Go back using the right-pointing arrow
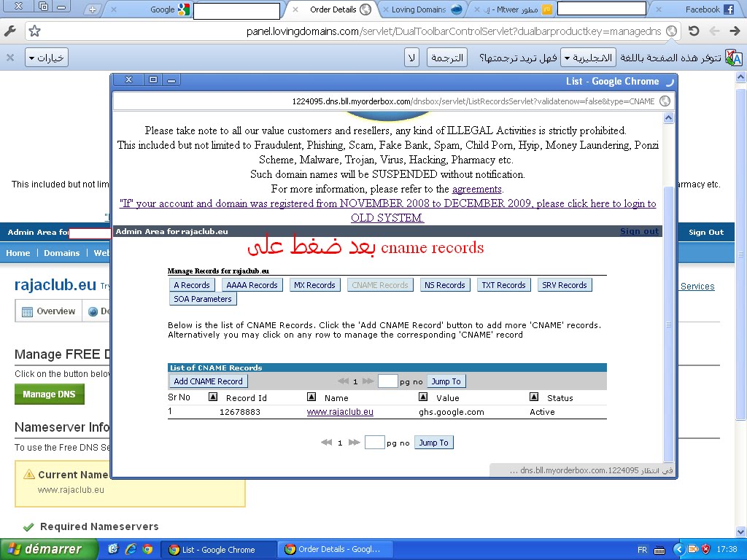Viewport: 747px width, 560px height. click(x=735, y=31)
